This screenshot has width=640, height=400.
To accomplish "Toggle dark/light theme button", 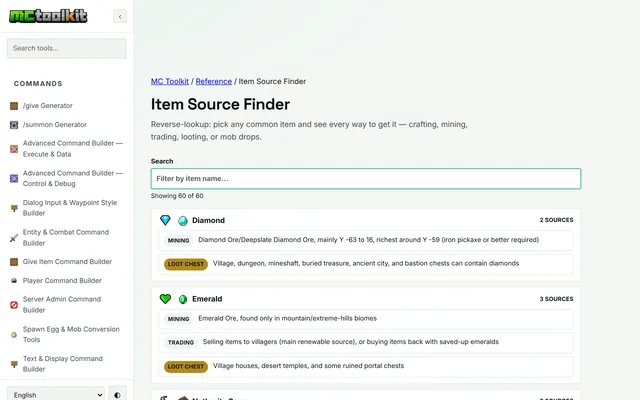I will (118, 395).
